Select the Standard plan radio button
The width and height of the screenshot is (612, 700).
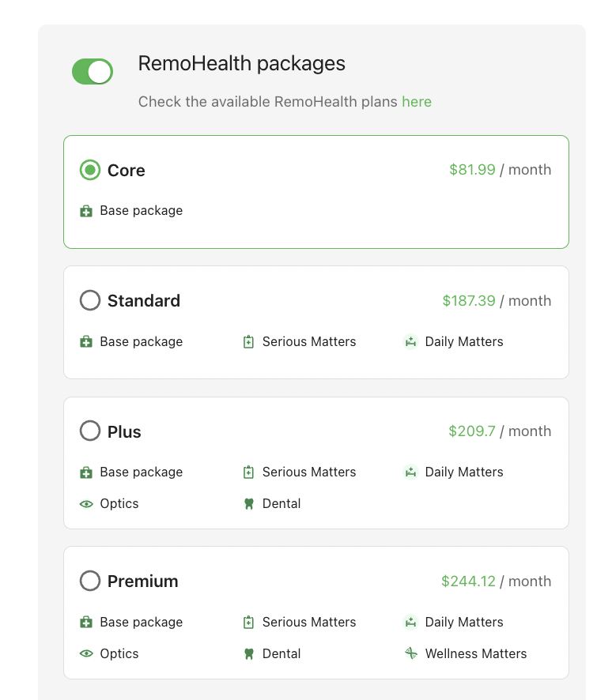pyautogui.click(x=90, y=300)
